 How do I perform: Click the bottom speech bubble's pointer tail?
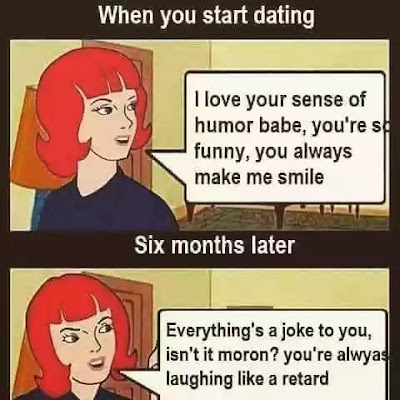(x=140, y=383)
